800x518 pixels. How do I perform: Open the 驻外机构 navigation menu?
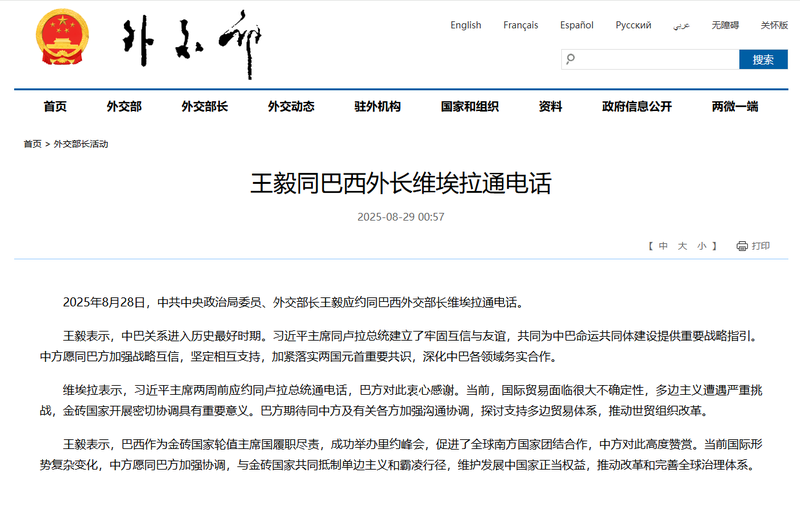377,107
